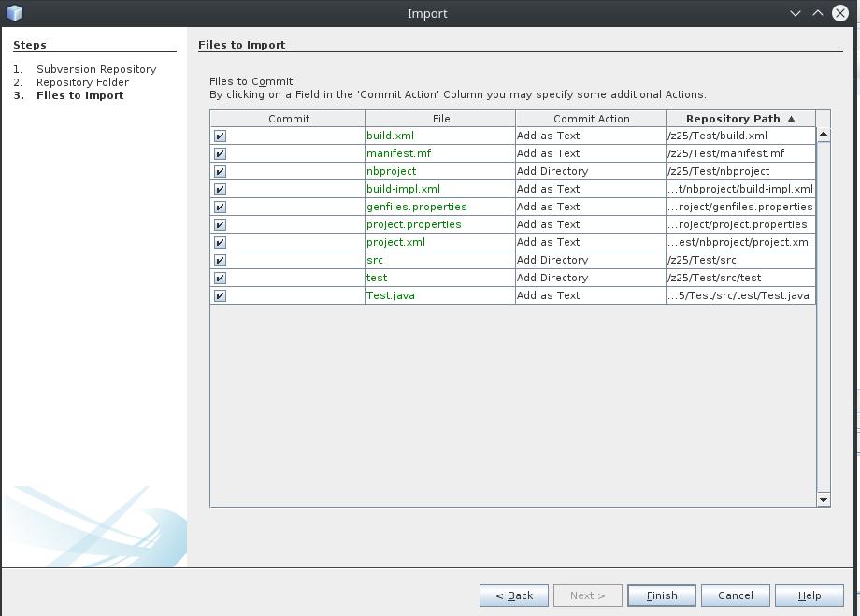
Task: Click the Subversion Repository step label
Action: (96, 69)
